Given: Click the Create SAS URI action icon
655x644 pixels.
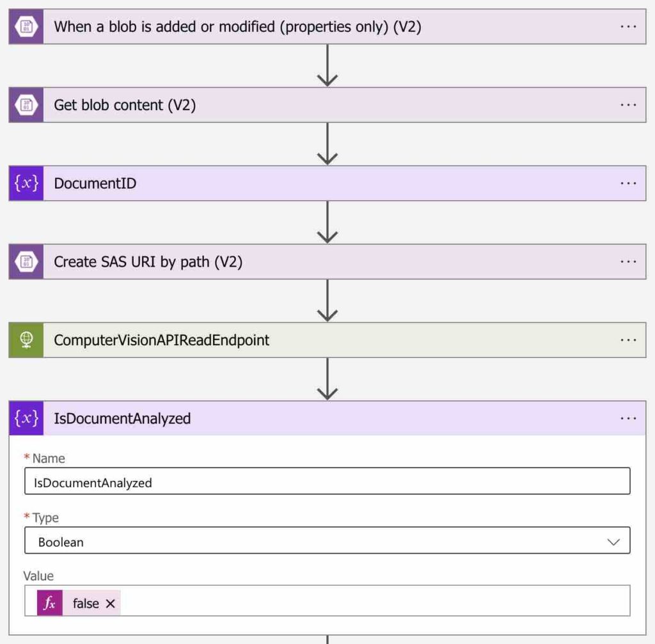Looking at the screenshot, I should coord(26,262).
